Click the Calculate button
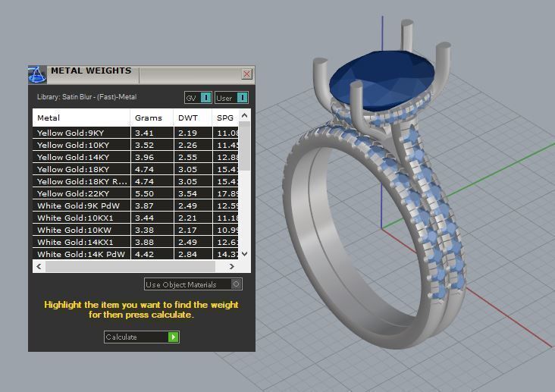The width and height of the screenshot is (555, 392). (142, 337)
